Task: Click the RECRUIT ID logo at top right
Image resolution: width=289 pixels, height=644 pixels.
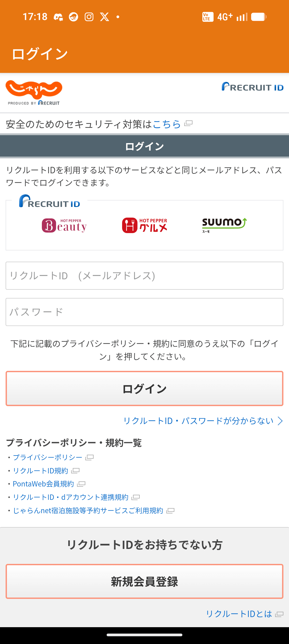Action: point(252,87)
